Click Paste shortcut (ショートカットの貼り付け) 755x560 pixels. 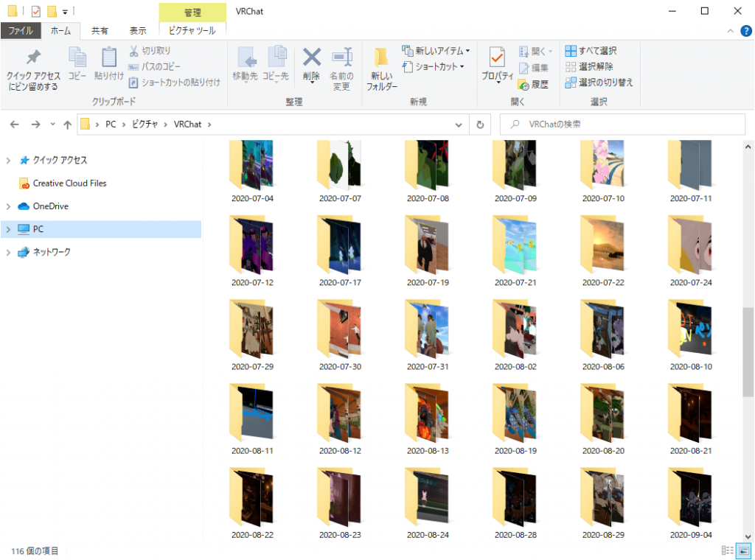point(174,83)
